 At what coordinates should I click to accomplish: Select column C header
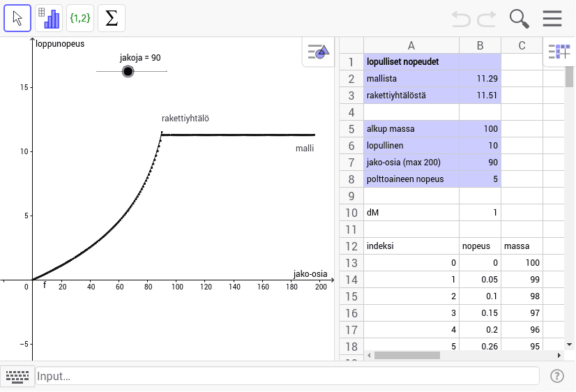pos(522,45)
